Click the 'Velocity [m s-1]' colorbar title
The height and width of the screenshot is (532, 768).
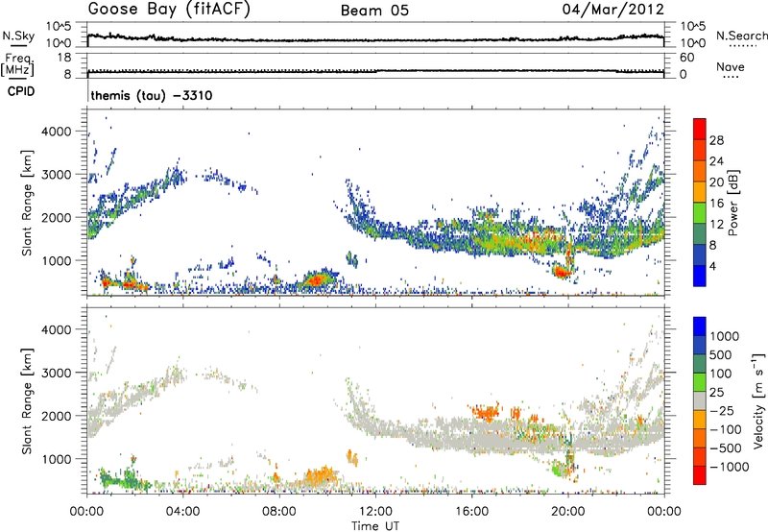(x=758, y=400)
